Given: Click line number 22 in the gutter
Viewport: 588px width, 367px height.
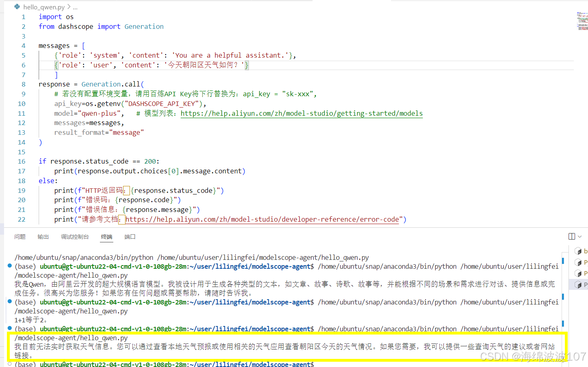Looking at the screenshot, I should (x=22, y=219).
